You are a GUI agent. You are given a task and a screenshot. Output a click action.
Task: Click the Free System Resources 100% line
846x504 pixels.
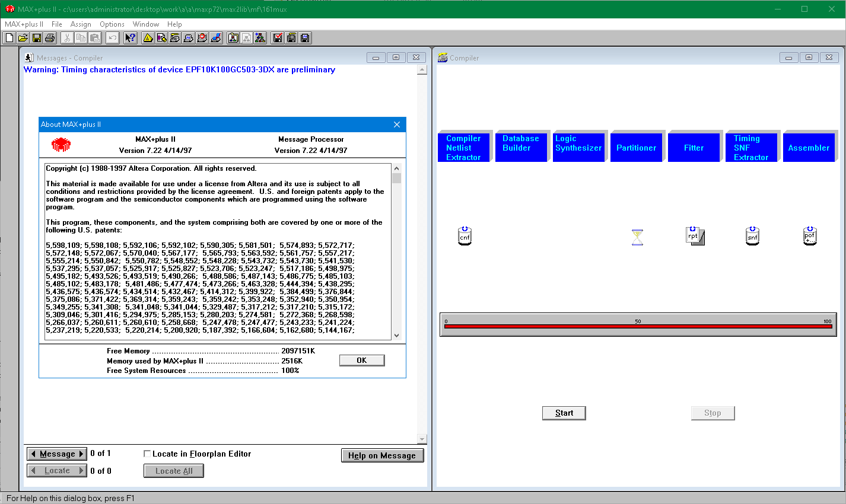pyautogui.click(x=203, y=371)
